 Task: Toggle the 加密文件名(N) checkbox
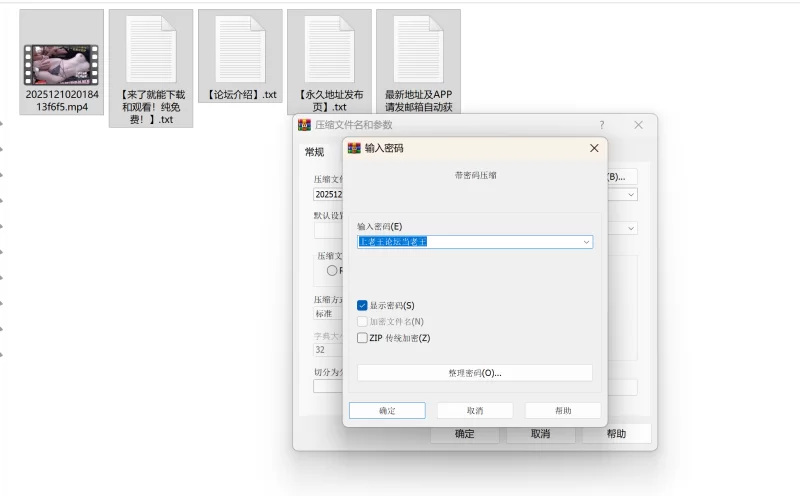[362, 322]
